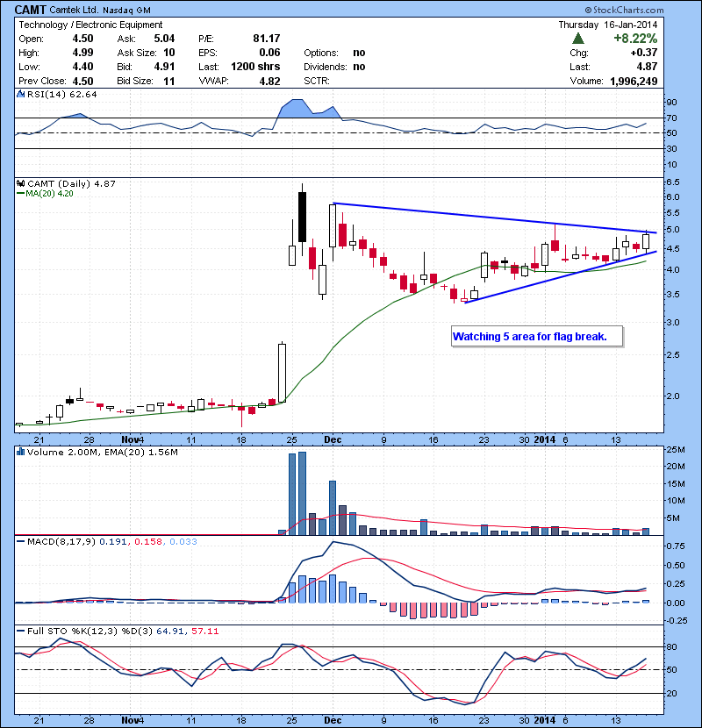This screenshot has width=702, height=728.
Task: Click the +8.22% percent change
Action: (x=635, y=38)
